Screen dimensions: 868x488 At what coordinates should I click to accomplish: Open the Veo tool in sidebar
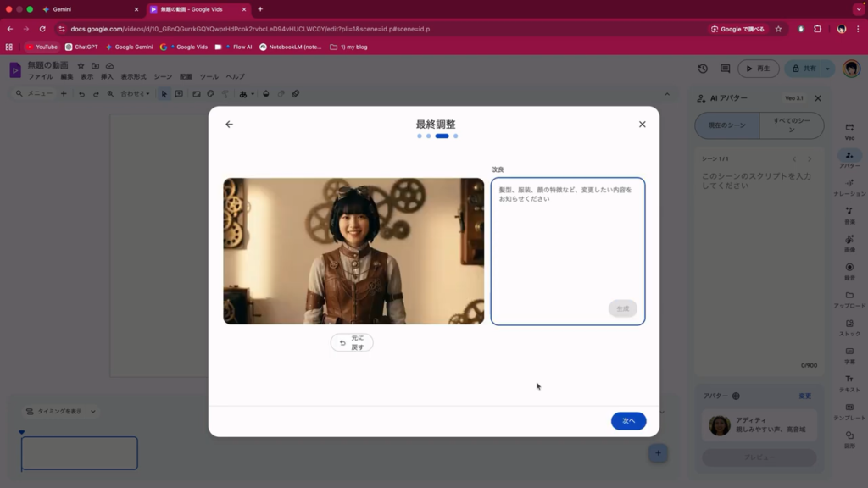pyautogui.click(x=849, y=130)
